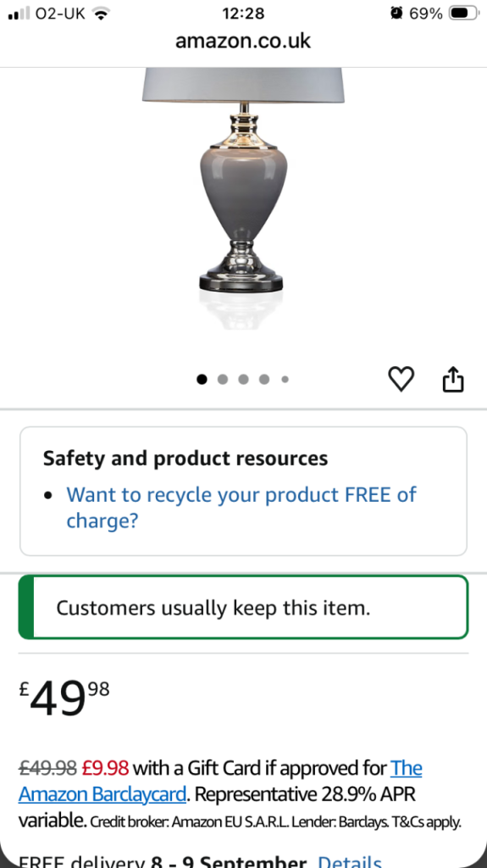Tap the cellular signal bars
Image resolution: width=487 pixels, height=868 pixels.
click(19, 14)
